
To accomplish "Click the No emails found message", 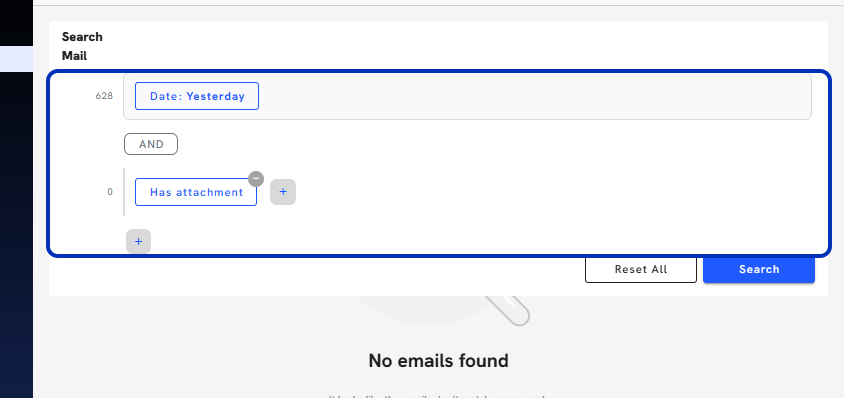I will [438, 360].
